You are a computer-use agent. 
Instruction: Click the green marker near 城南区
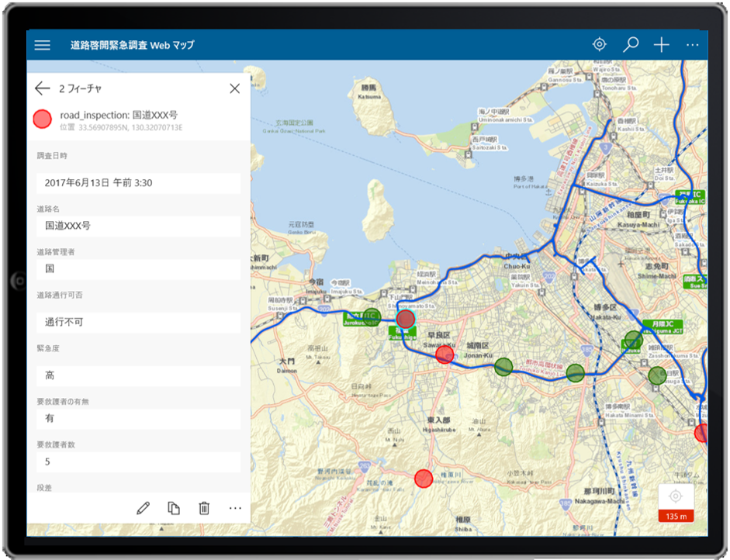click(504, 366)
